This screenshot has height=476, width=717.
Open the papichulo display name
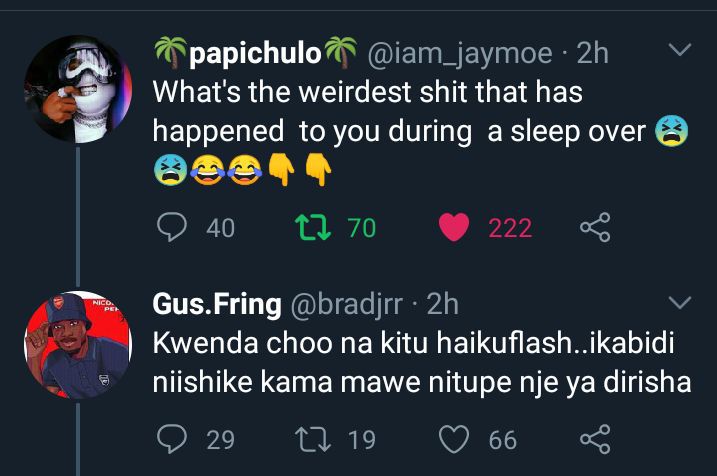(x=256, y=53)
